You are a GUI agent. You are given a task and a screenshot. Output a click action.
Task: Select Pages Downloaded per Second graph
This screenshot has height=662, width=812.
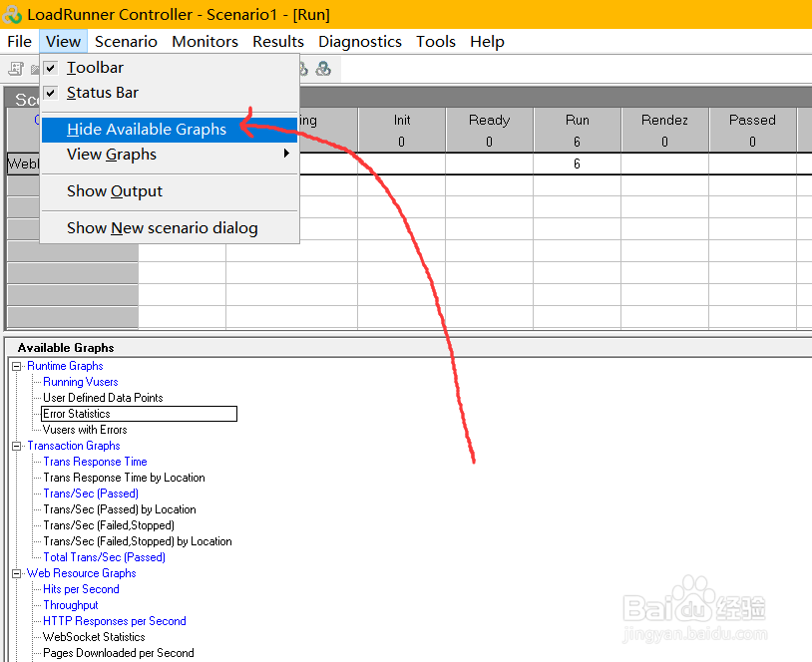pyautogui.click(x=118, y=653)
